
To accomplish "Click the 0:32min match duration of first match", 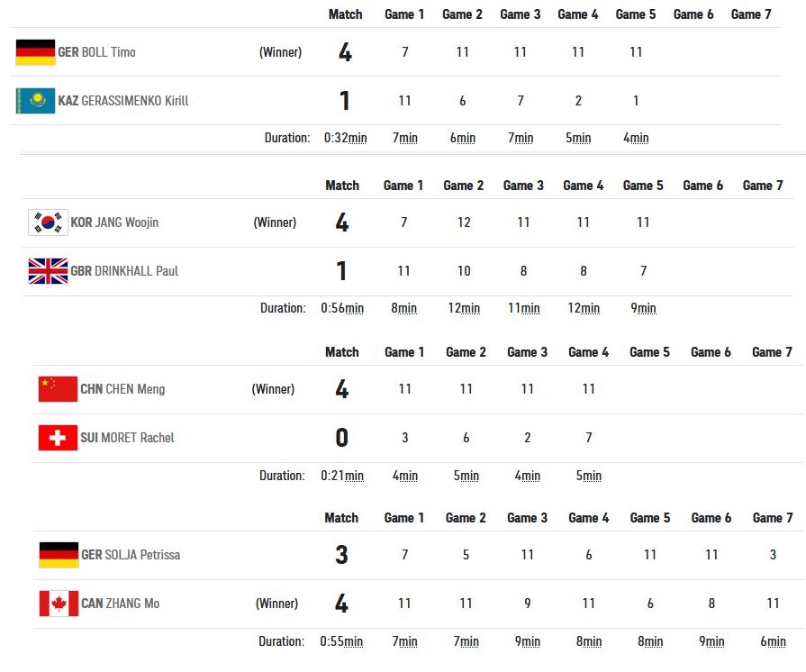I will pos(346,138).
